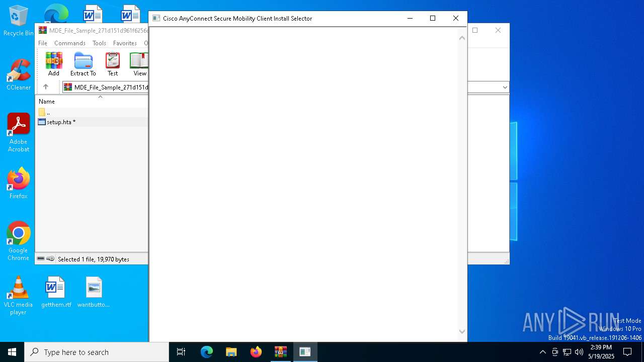Open the Tools menu in WinRAR
The height and width of the screenshot is (362, 644).
pyautogui.click(x=99, y=43)
